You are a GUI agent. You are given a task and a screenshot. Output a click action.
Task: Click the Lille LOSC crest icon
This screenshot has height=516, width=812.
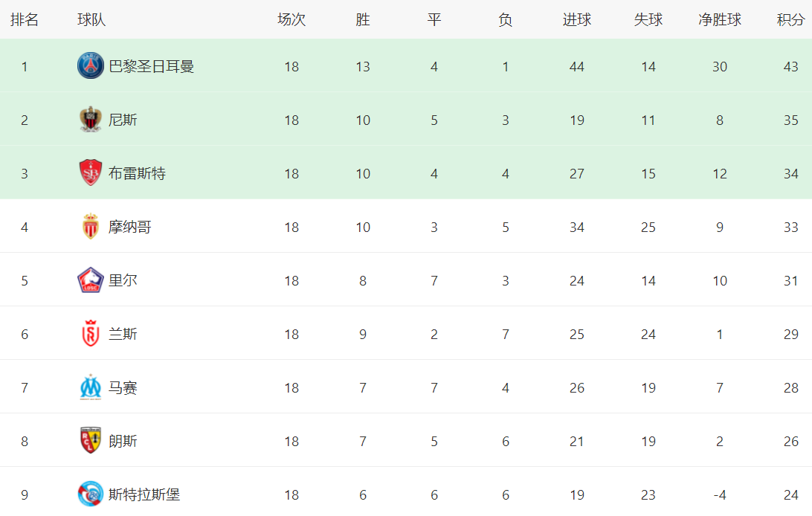pyautogui.click(x=91, y=280)
